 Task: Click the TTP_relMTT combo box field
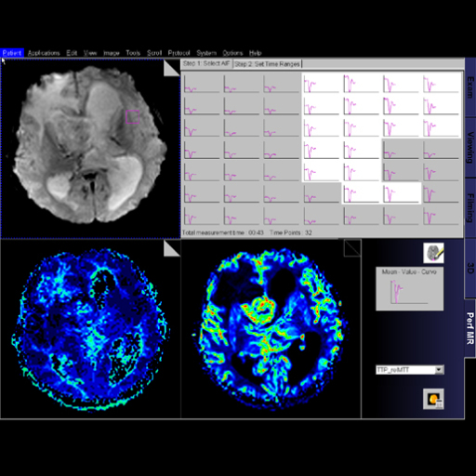tap(410, 370)
